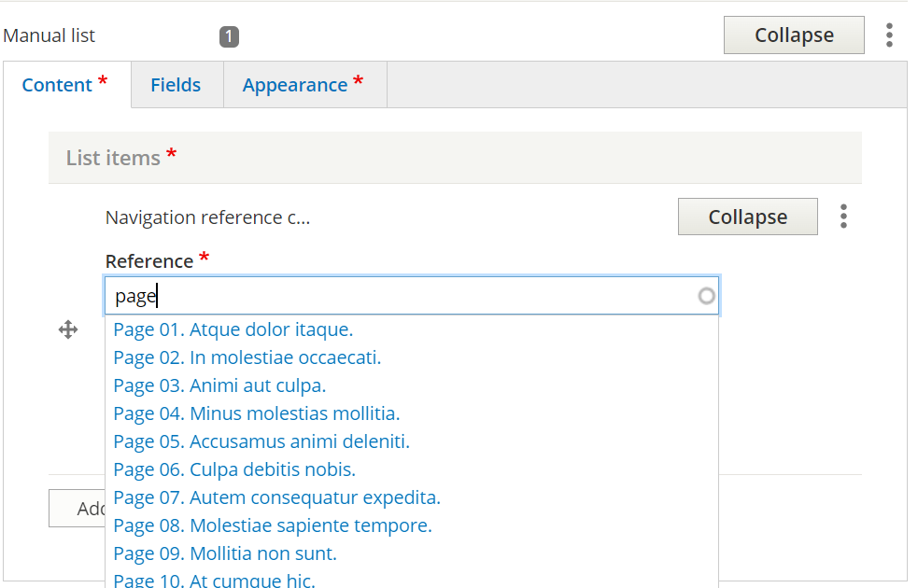Switch to the Content tab
918x588 pixels.
[x=64, y=85]
